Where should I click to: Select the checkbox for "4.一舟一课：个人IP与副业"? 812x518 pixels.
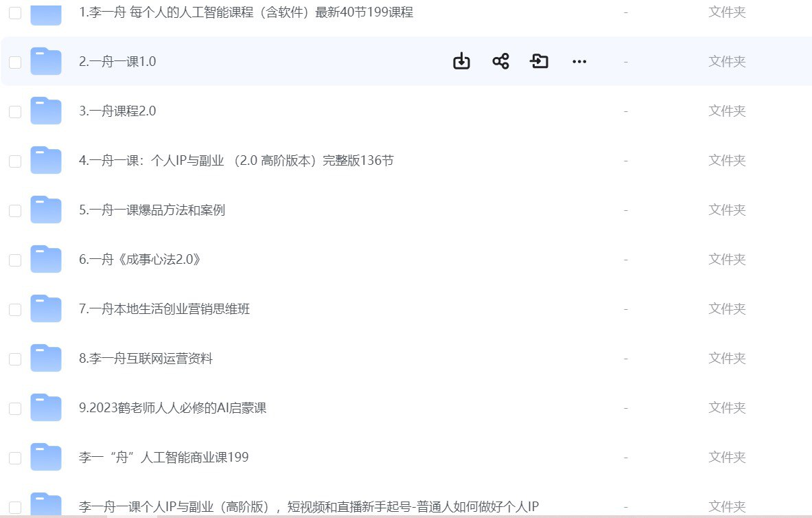tap(14, 160)
